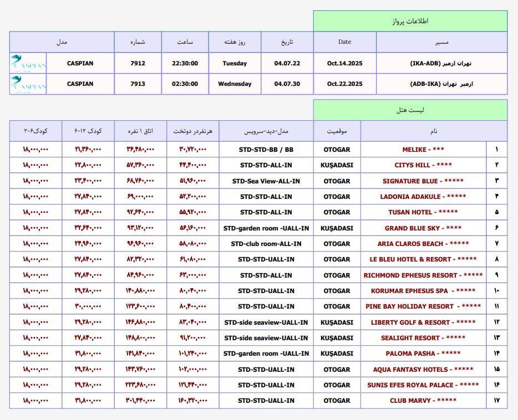
Task: Click the 'لیست هتل' green header
Action: pyautogui.click(x=410, y=110)
